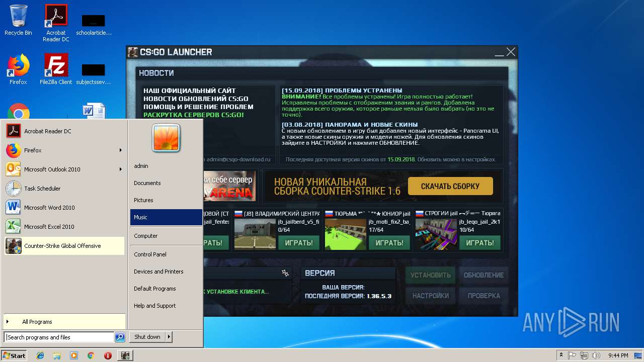
Task: Click the Start button on taskbar
Action: tap(14, 355)
